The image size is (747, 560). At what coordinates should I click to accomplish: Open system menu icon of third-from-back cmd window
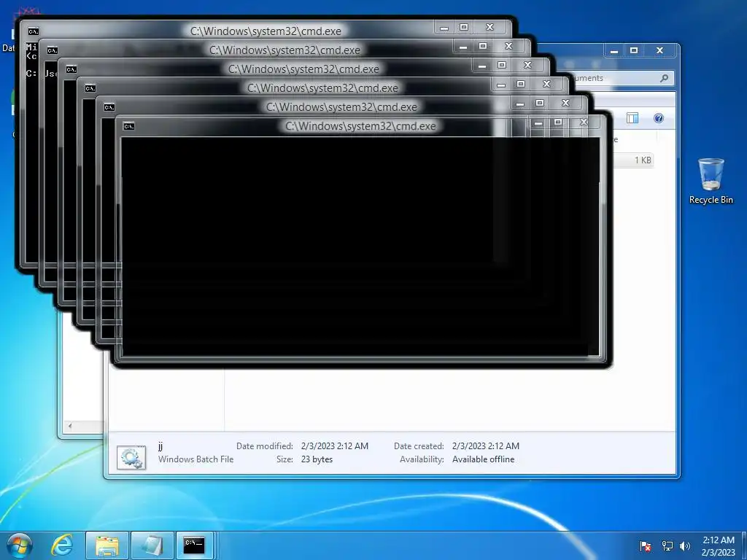coord(71,69)
